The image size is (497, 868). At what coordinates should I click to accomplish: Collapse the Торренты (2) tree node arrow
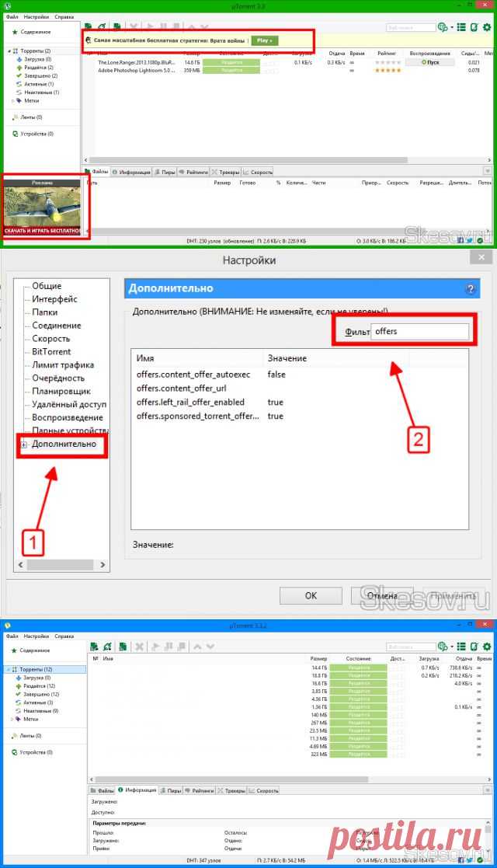(x=9, y=51)
